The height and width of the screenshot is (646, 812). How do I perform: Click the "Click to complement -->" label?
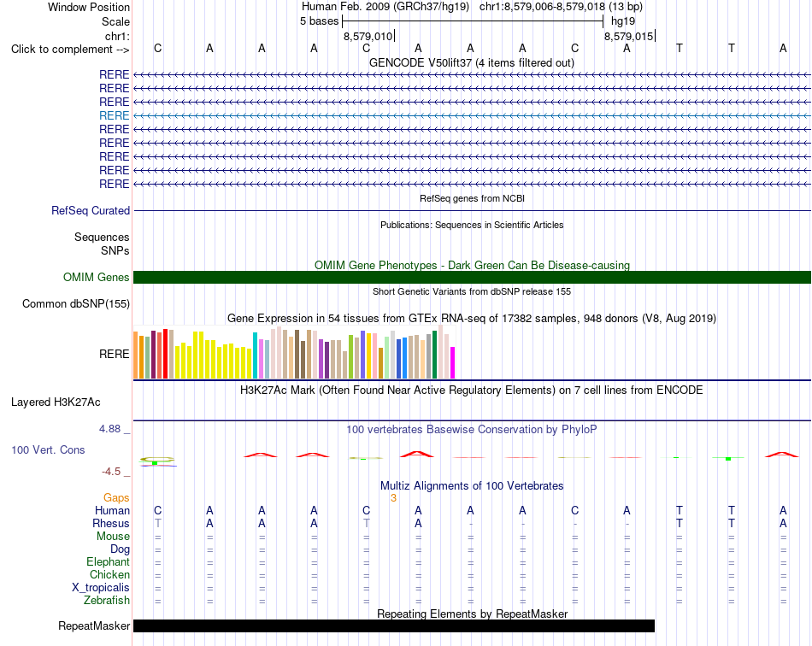(x=70, y=50)
